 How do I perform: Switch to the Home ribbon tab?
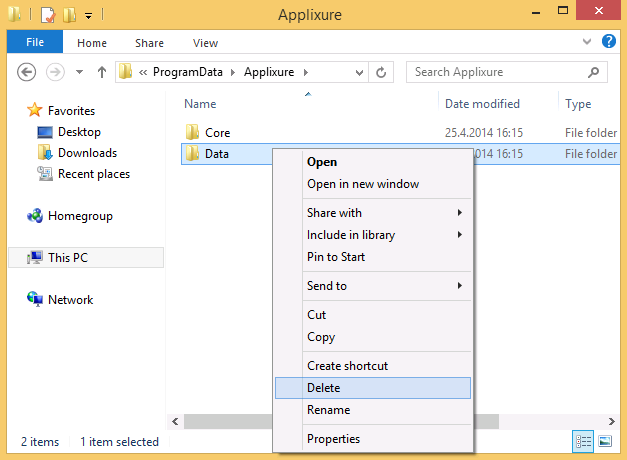[92, 43]
